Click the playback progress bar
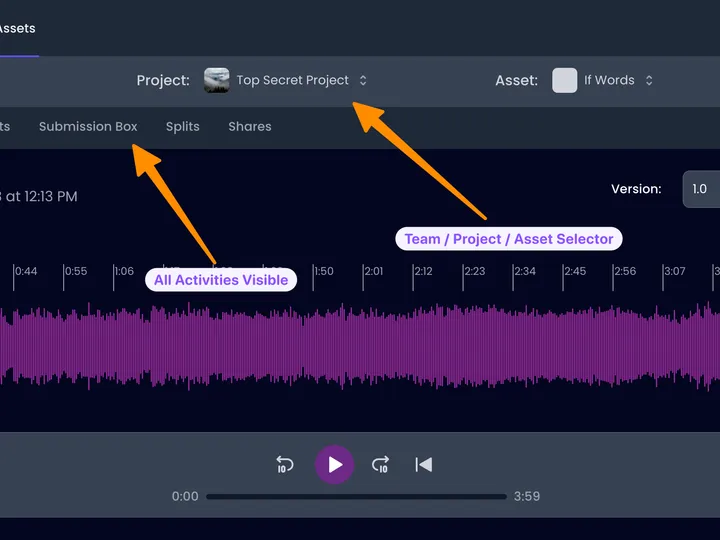This screenshot has height=540, width=720. click(x=356, y=496)
